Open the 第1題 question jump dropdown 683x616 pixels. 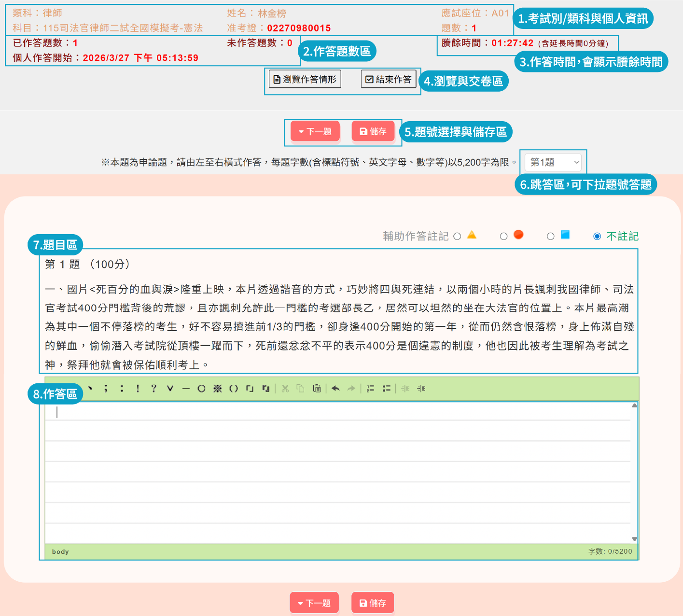554,162
